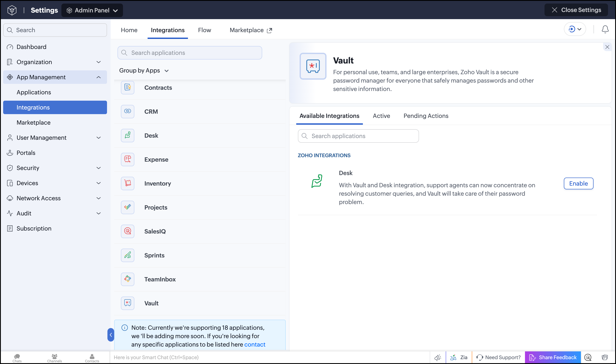The image size is (616, 364).
Task: Open the Group by Apps dropdown
Action: (144, 71)
